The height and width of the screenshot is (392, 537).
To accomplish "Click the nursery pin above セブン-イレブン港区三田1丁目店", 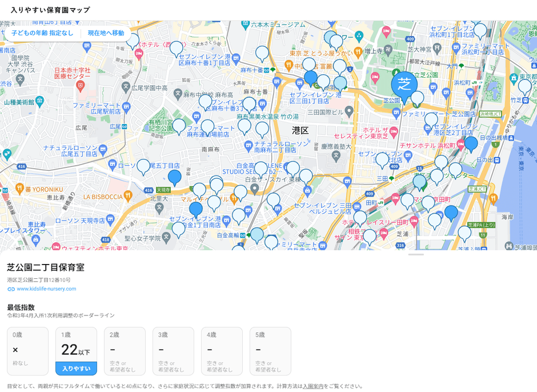I will click(311, 78).
